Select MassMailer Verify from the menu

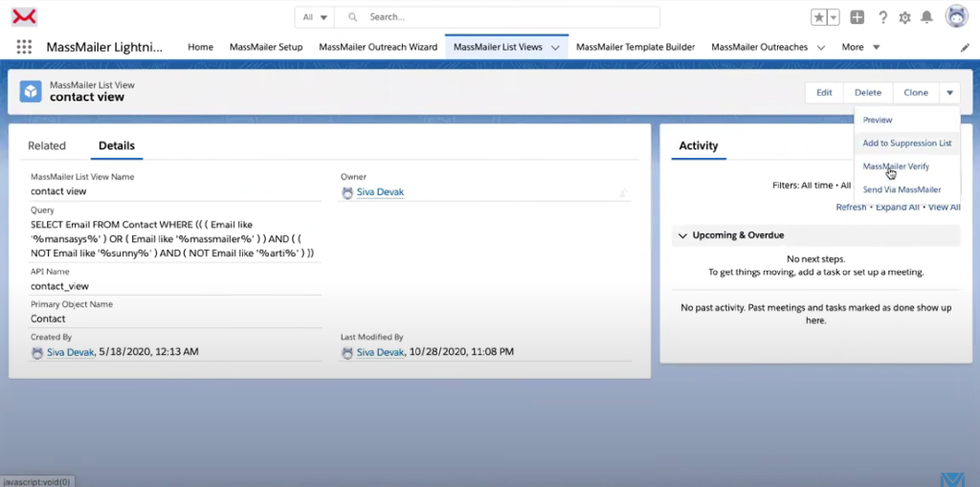click(896, 166)
